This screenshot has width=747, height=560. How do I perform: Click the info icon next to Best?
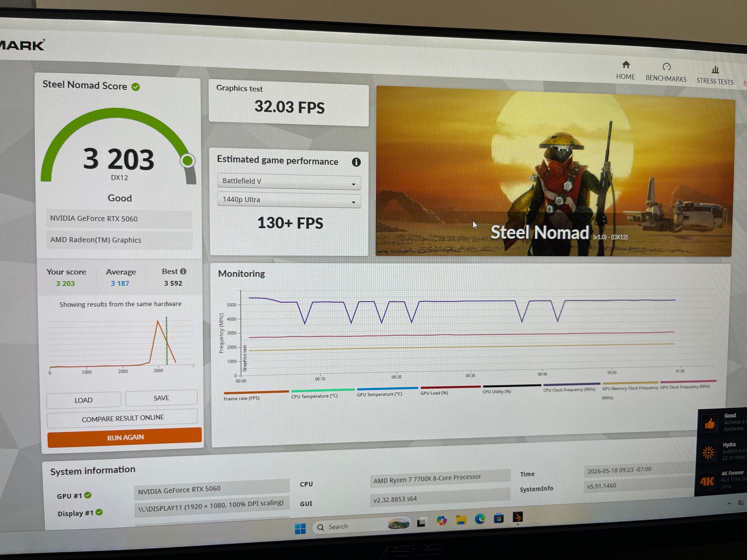183,271
